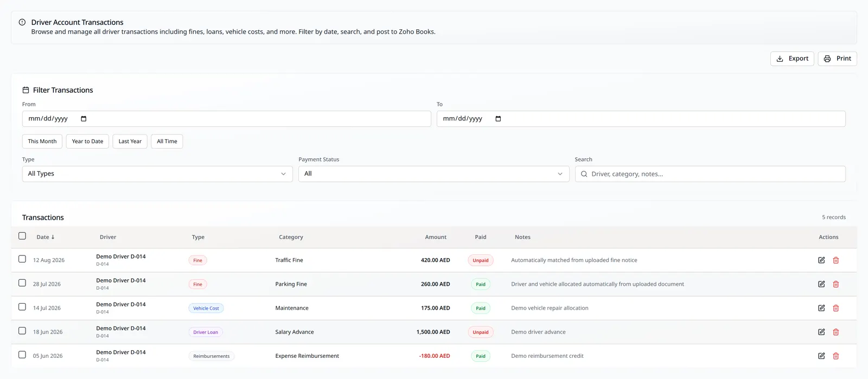The image size is (868, 379).
Task: Select all transactions with header checkbox
Action: pyautogui.click(x=22, y=236)
